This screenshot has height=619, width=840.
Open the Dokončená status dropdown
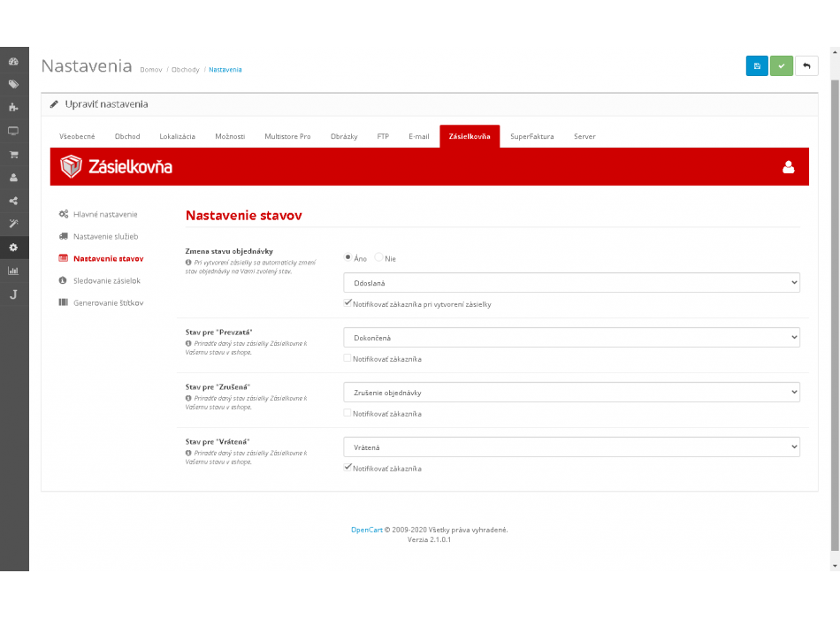coord(571,338)
